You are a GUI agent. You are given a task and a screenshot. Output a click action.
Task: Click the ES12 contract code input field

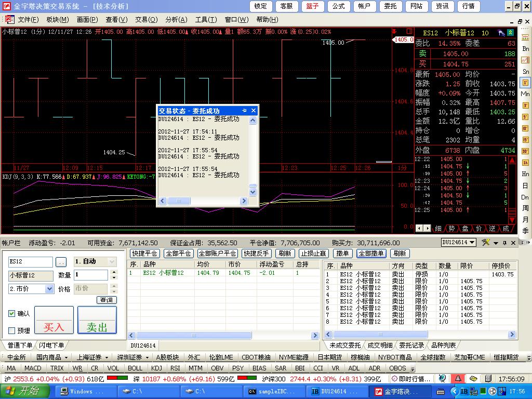click(31, 262)
